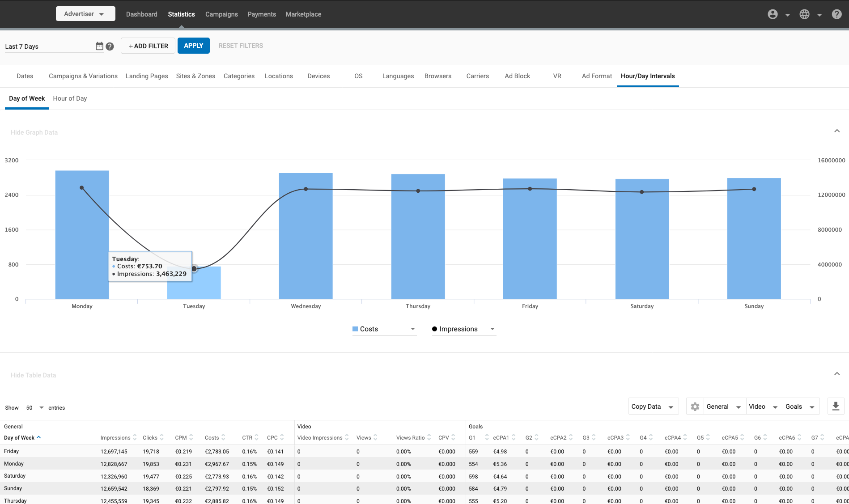Click the Tuesday costs bar in chart
The height and width of the screenshot is (504, 849).
(194, 286)
